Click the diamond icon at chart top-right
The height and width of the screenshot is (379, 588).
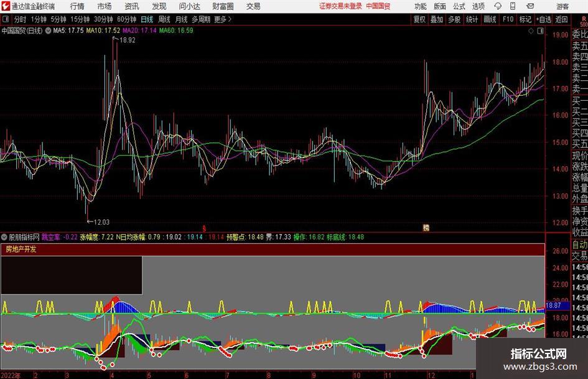531,31
